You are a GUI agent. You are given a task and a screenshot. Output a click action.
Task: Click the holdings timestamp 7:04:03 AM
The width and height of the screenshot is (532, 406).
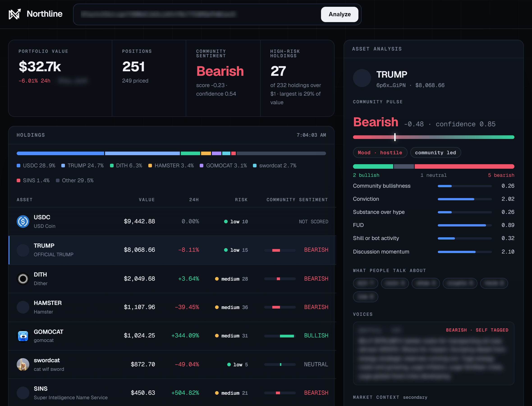point(311,135)
